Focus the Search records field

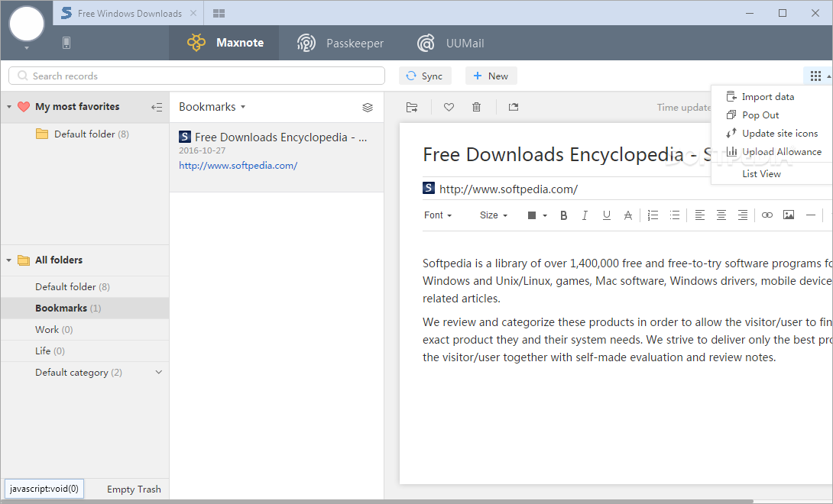(196, 76)
